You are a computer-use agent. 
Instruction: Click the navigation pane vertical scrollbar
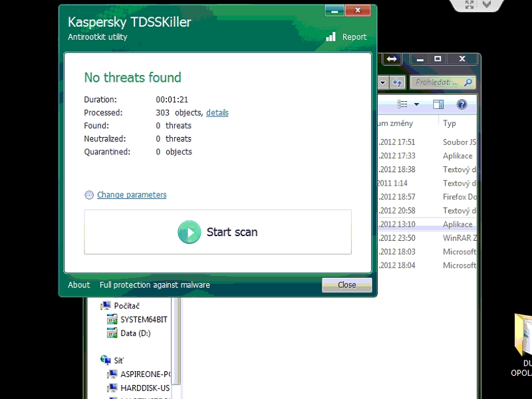click(176, 340)
